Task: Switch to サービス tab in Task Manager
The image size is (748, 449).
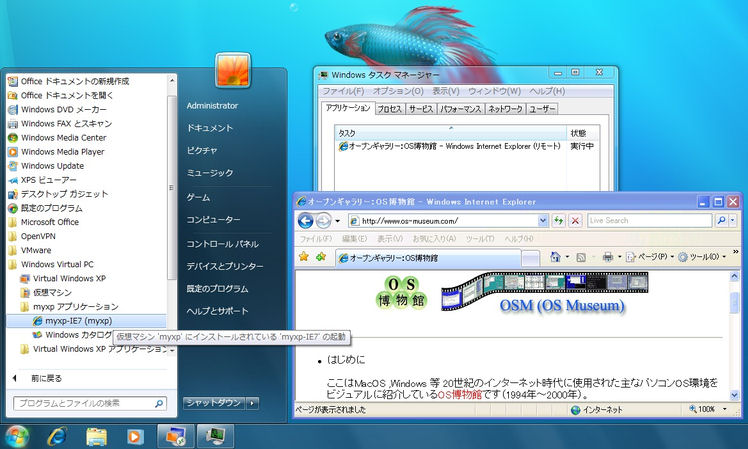Action: (421, 109)
